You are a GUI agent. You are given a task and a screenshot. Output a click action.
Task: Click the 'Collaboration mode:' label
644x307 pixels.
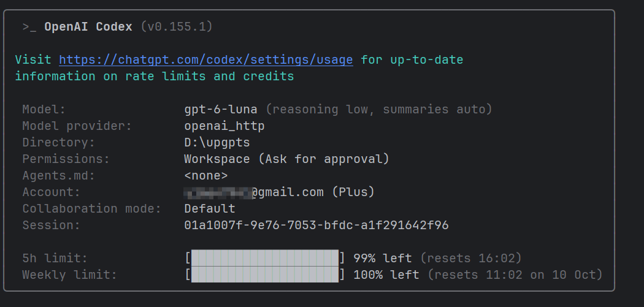coord(91,208)
